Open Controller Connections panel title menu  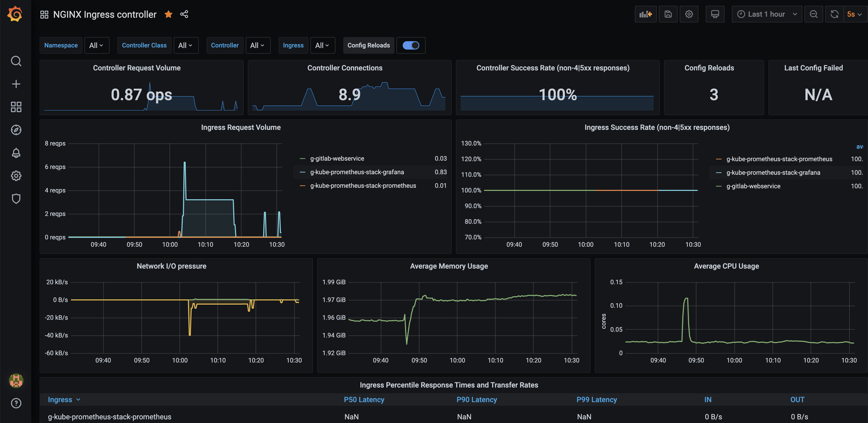tap(345, 68)
